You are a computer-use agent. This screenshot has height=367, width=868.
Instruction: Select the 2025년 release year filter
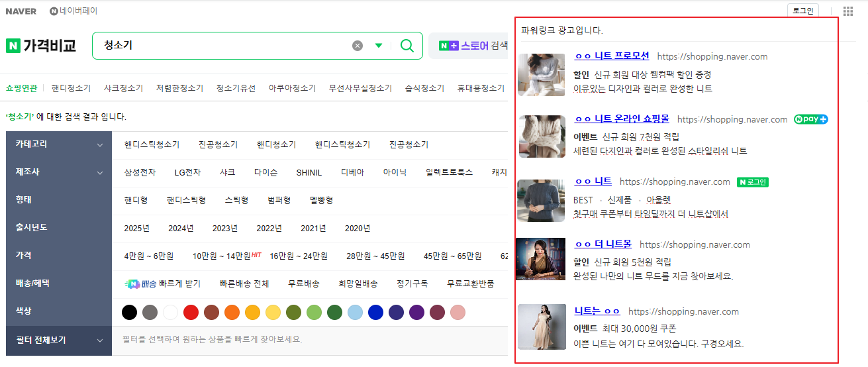point(136,228)
